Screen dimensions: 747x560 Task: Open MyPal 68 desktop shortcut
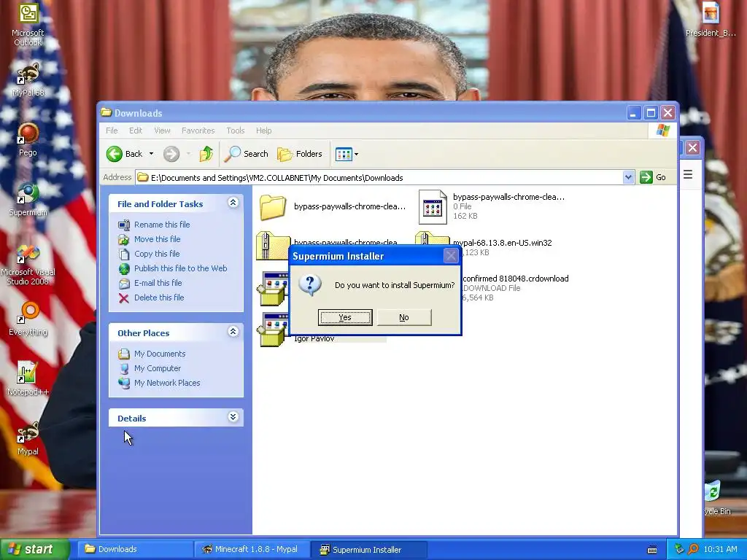pyautogui.click(x=28, y=79)
